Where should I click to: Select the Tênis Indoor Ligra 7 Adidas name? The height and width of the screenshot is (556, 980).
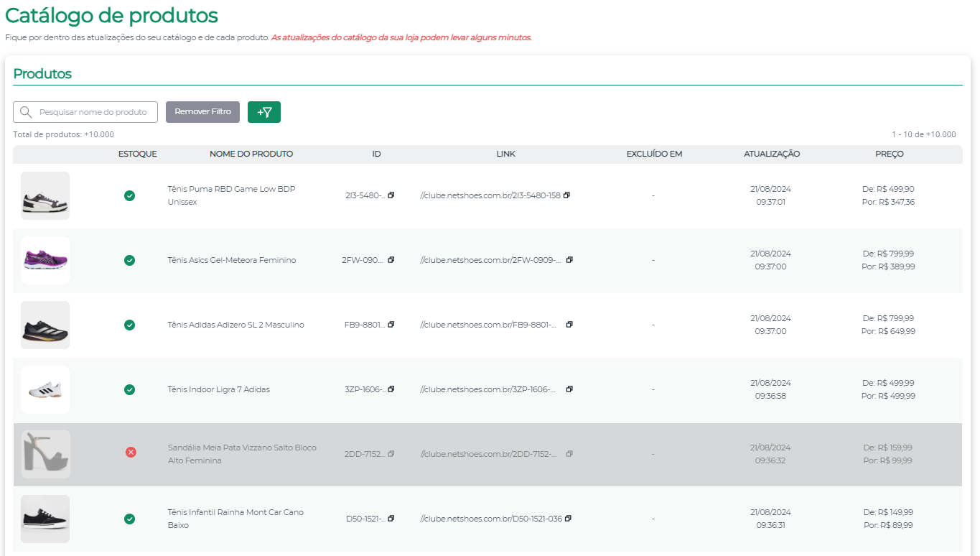pos(219,389)
